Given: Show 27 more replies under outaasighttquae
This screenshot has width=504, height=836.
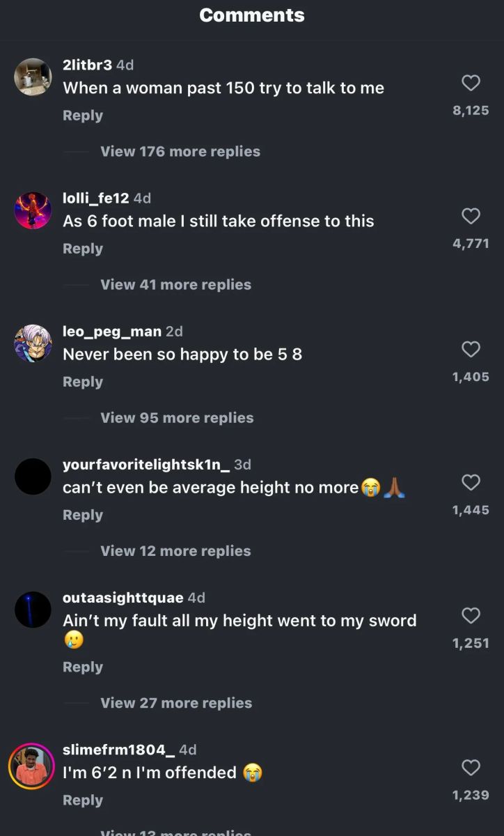Looking at the screenshot, I should 176,702.
